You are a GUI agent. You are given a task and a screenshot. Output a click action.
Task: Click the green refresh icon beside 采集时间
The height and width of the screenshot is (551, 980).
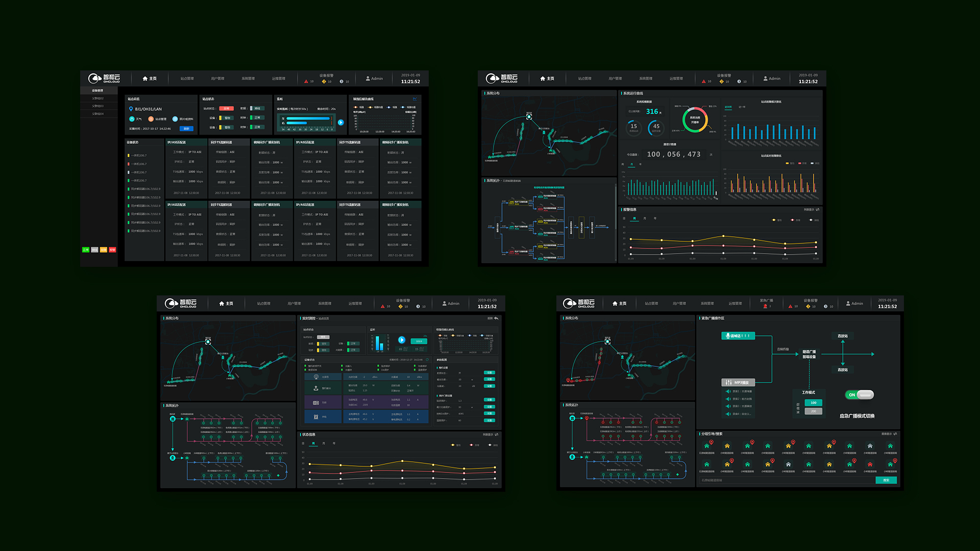pos(427,360)
